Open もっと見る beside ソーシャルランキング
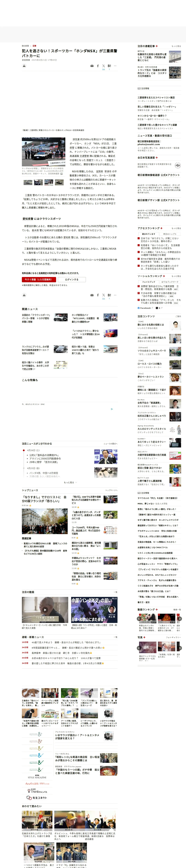 176,276
